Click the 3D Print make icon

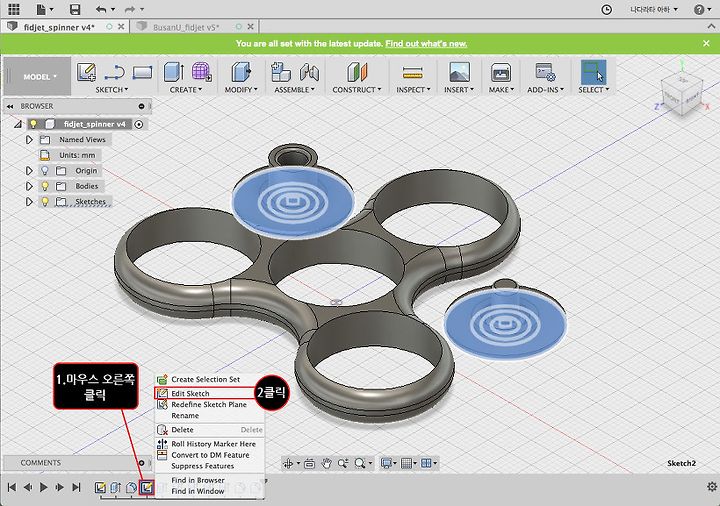click(501, 72)
